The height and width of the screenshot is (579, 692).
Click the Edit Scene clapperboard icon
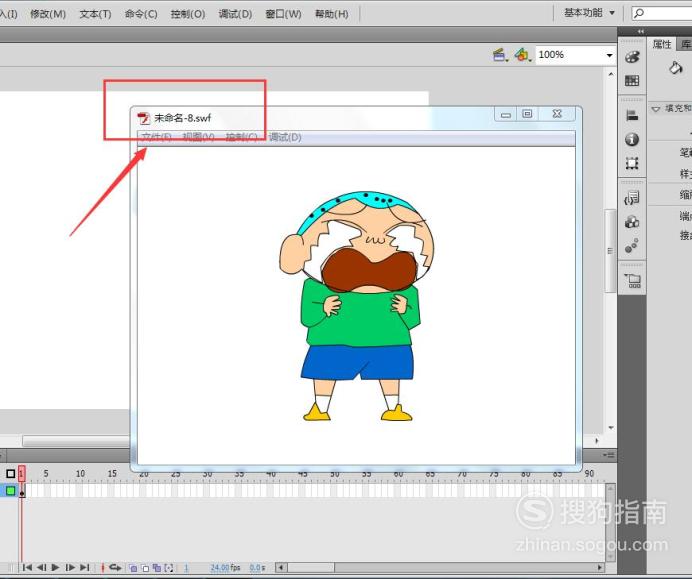click(x=500, y=55)
